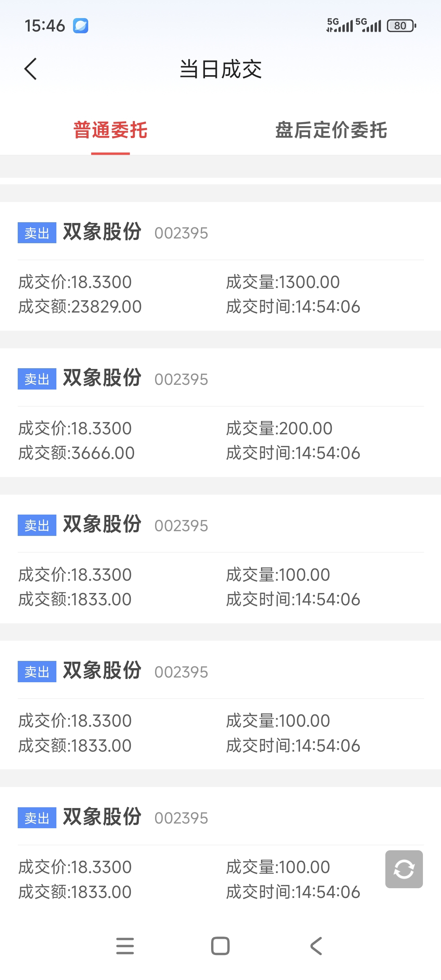Open the Android recent apps menu icon
Screen dimensions: 441x980
tap(125, 946)
